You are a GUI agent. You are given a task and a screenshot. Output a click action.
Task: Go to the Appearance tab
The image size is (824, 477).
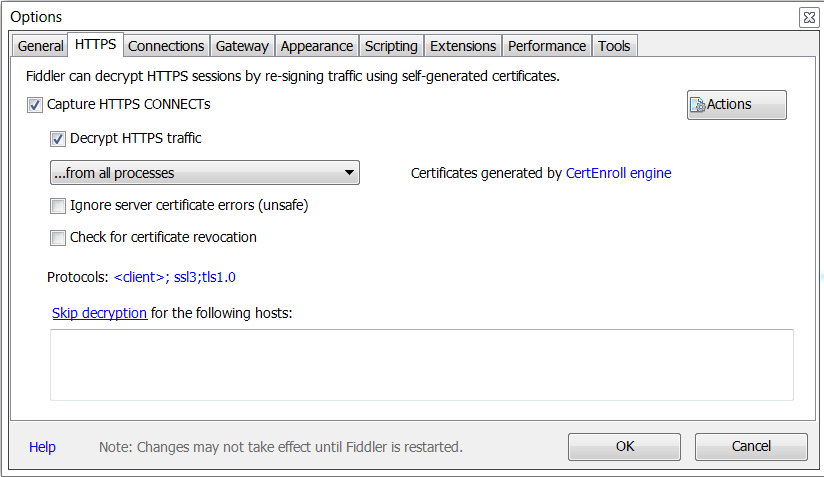316,46
